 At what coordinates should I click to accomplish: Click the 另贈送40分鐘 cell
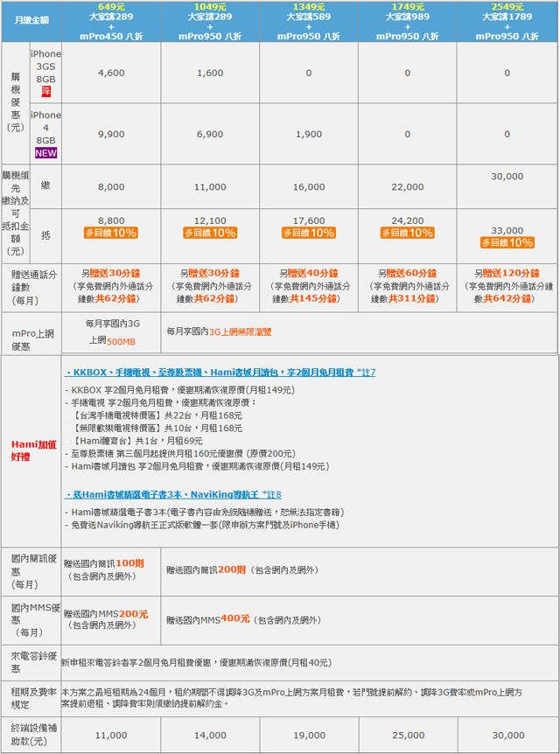coord(308,286)
